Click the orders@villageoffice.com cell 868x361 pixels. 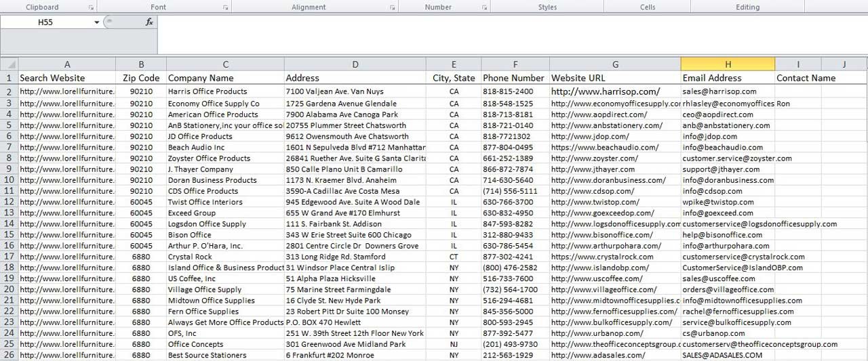tap(728, 289)
